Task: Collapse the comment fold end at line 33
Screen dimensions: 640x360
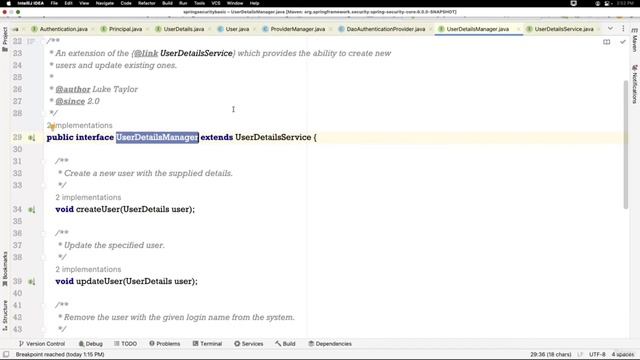Action: [x=43, y=185]
